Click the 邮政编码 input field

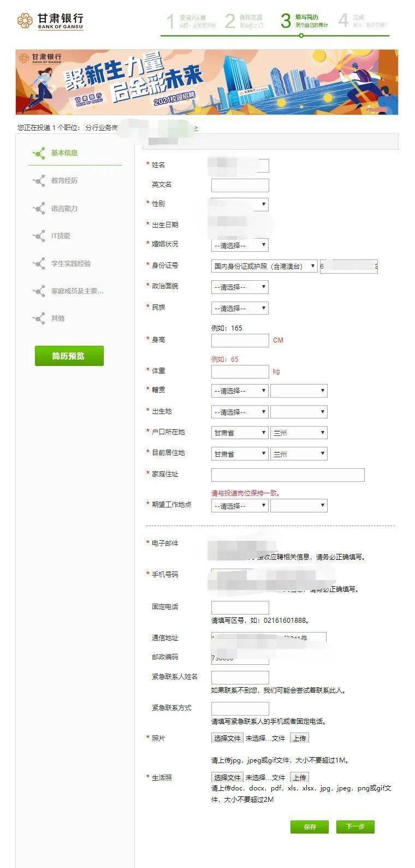pyautogui.click(x=240, y=658)
